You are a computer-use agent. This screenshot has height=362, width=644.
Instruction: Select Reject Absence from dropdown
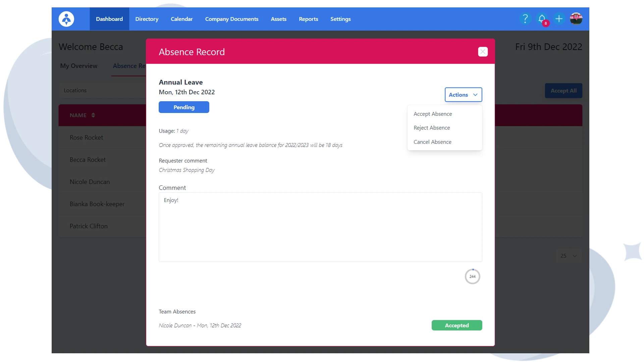(x=432, y=127)
